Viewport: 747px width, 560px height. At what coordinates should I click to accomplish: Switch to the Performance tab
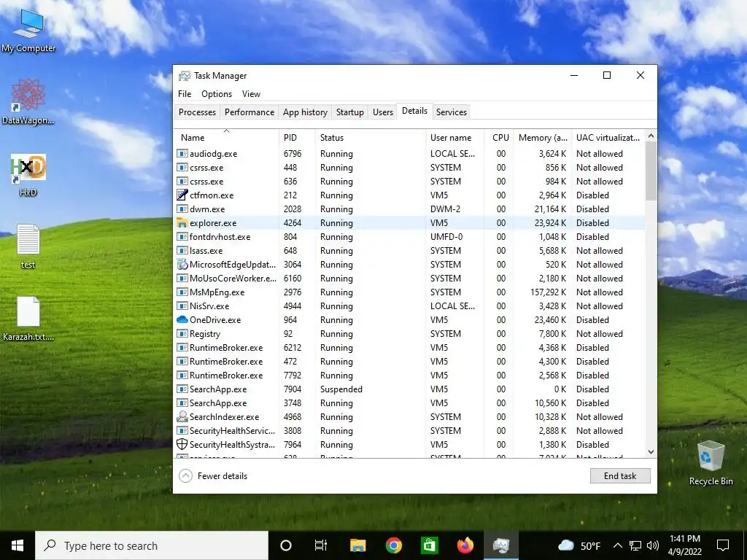click(249, 112)
